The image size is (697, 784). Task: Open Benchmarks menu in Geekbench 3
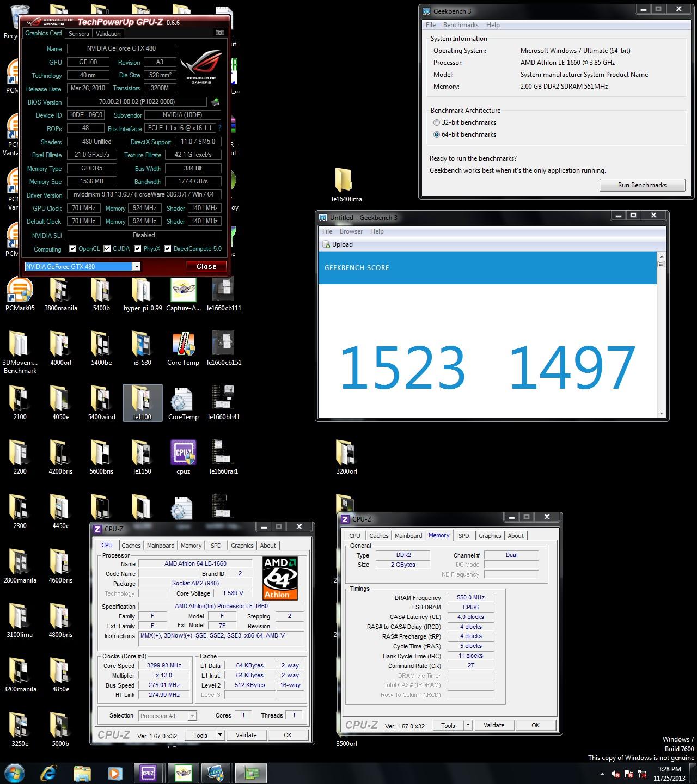461,25
